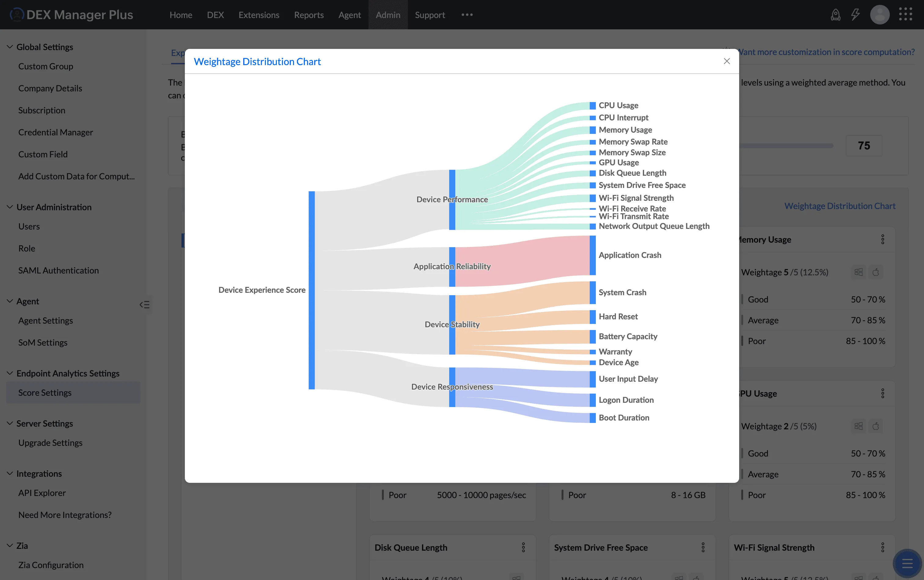Open Zia Configuration
This screenshot has width=924, height=580.
point(51,565)
